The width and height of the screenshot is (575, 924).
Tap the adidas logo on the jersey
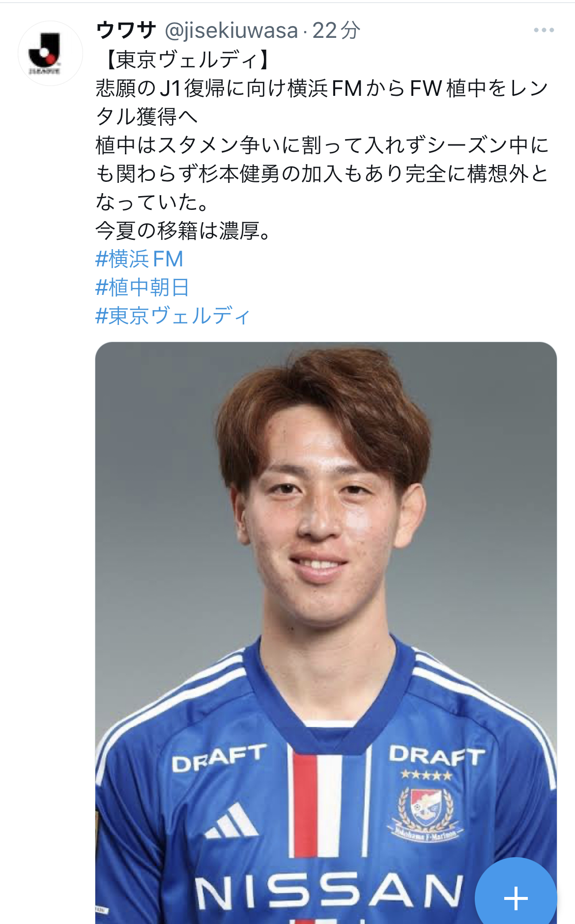(230, 821)
